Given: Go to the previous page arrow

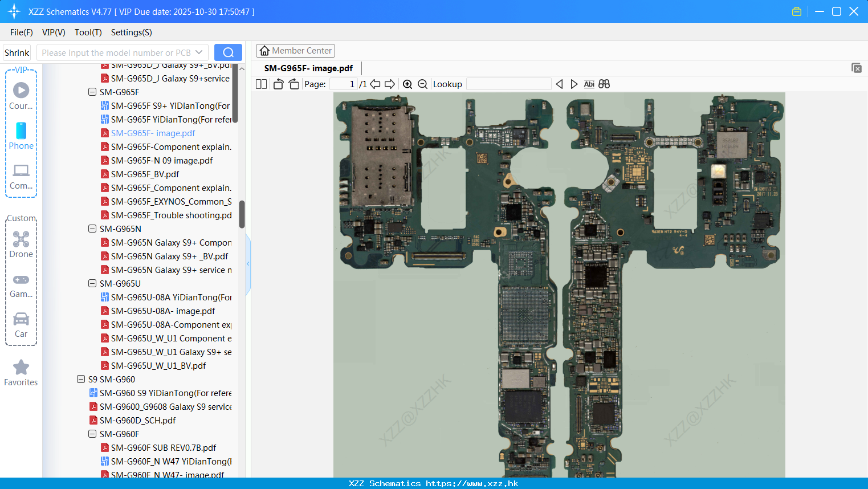Looking at the screenshot, I should click(375, 84).
